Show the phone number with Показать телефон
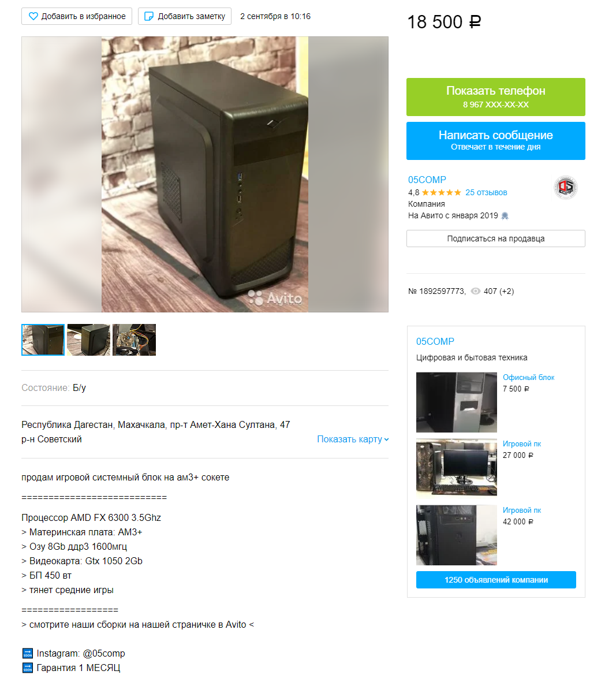Screen dimensions: 616x682 tap(495, 97)
